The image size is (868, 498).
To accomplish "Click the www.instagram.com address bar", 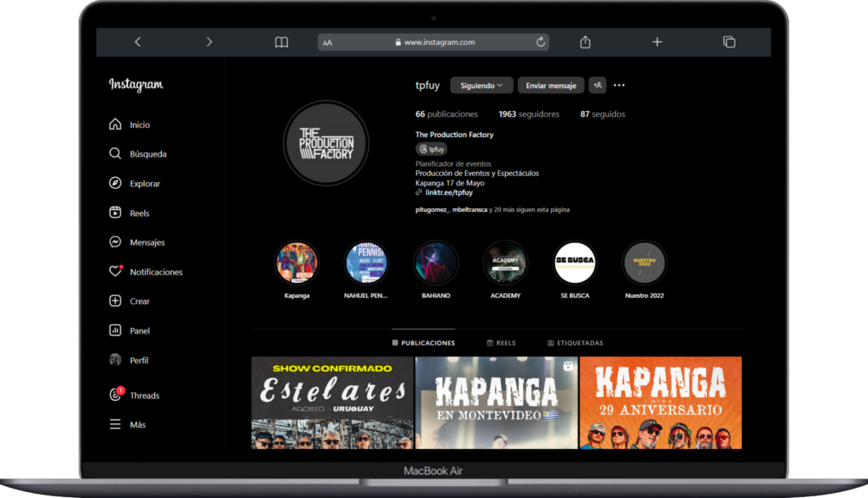I will (433, 42).
